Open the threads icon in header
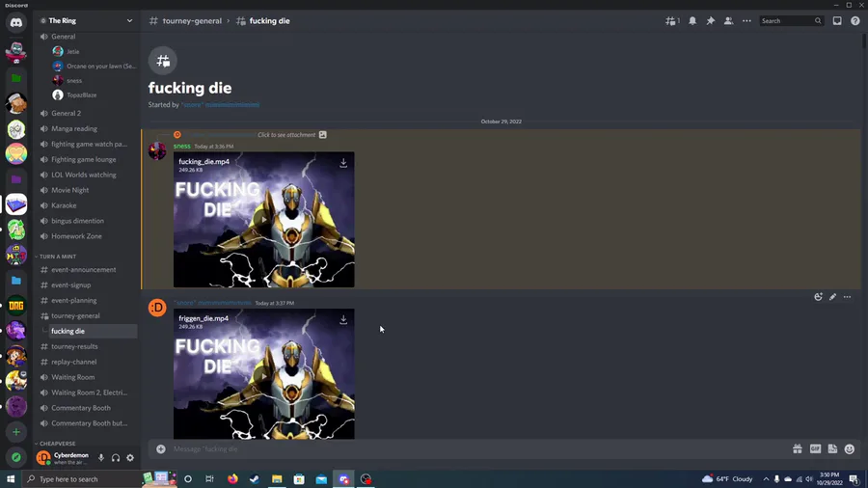Screen dimensions: 868x488 [672, 21]
